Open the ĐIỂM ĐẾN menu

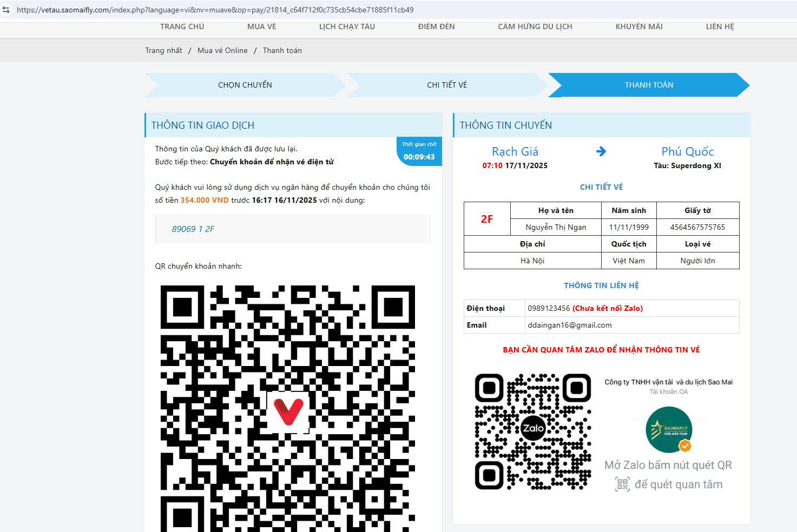click(436, 26)
